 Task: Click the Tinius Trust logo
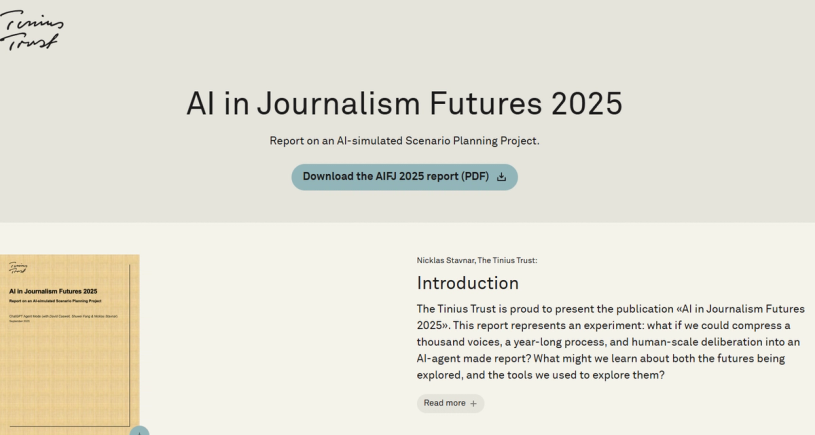(30, 30)
